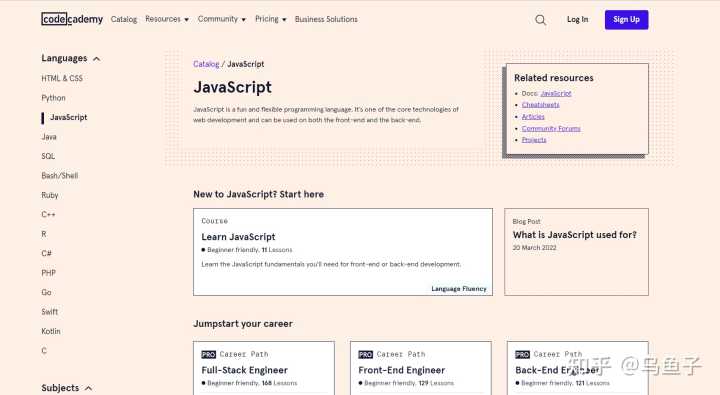The width and height of the screenshot is (720, 395).
Task: Select C++ in languages list
Action: (x=48, y=214)
